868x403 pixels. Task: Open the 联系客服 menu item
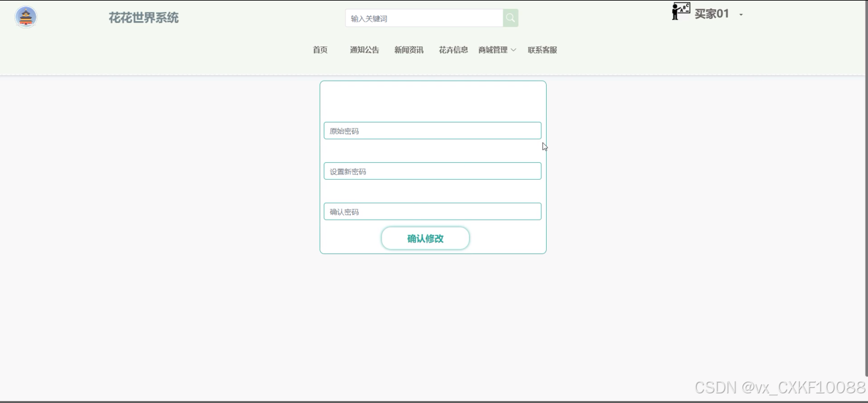pyautogui.click(x=542, y=50)
